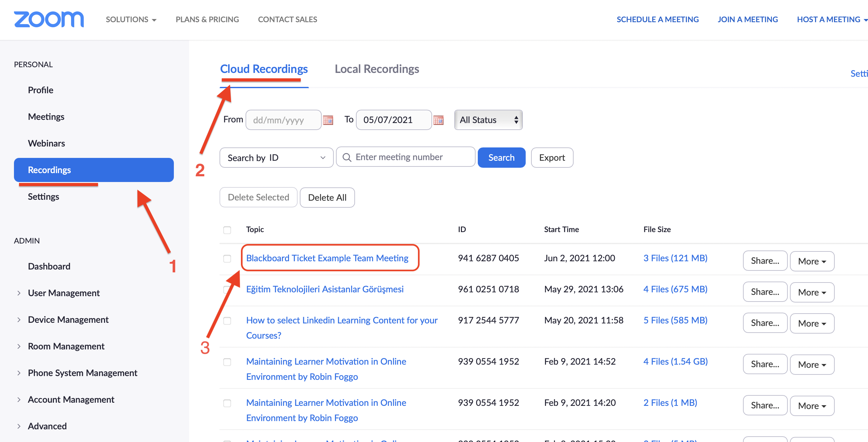Open the Host a Meeting dropdown
The image size is (868, 442).
832,20
